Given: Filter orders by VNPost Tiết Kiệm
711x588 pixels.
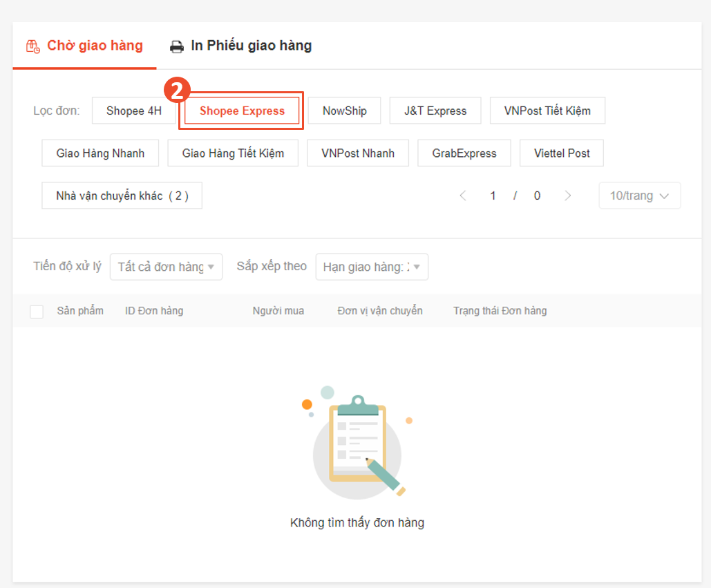Looking at the screenshot, I should [x=547, y=111].
